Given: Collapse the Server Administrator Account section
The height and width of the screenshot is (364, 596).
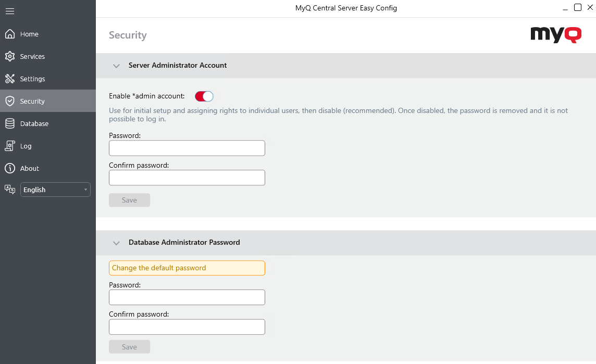Looking at the screenshot, I should pos(117,66).
